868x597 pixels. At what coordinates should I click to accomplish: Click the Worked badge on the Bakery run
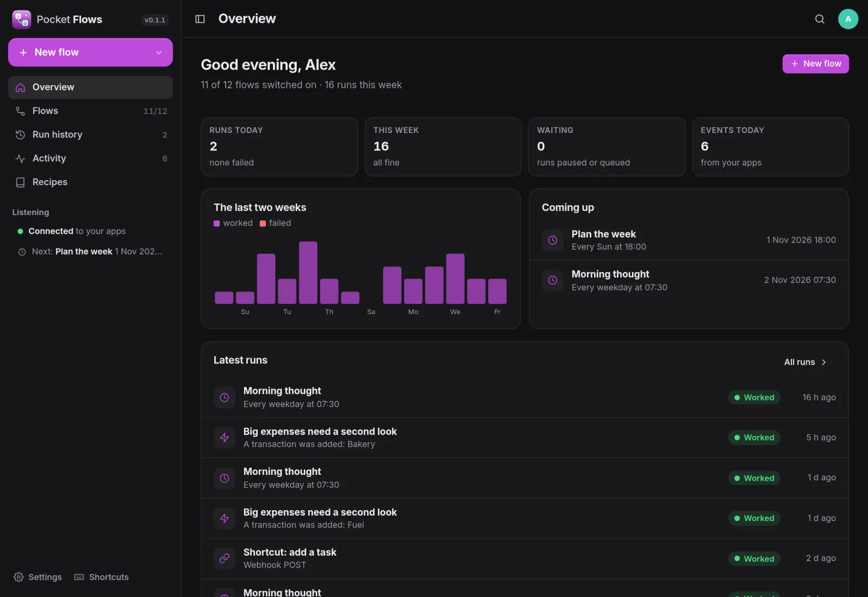point(754,437)
